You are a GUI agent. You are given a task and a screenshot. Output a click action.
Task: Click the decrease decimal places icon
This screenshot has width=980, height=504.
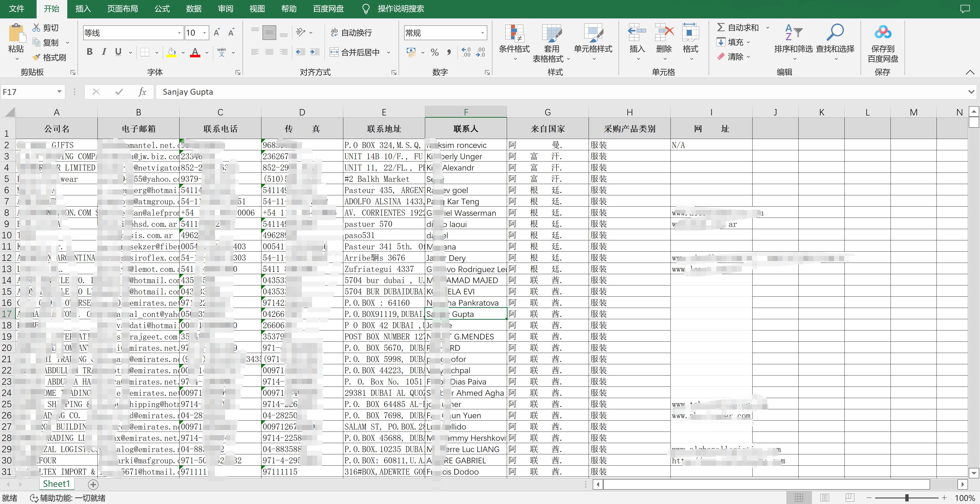(480, 52)
